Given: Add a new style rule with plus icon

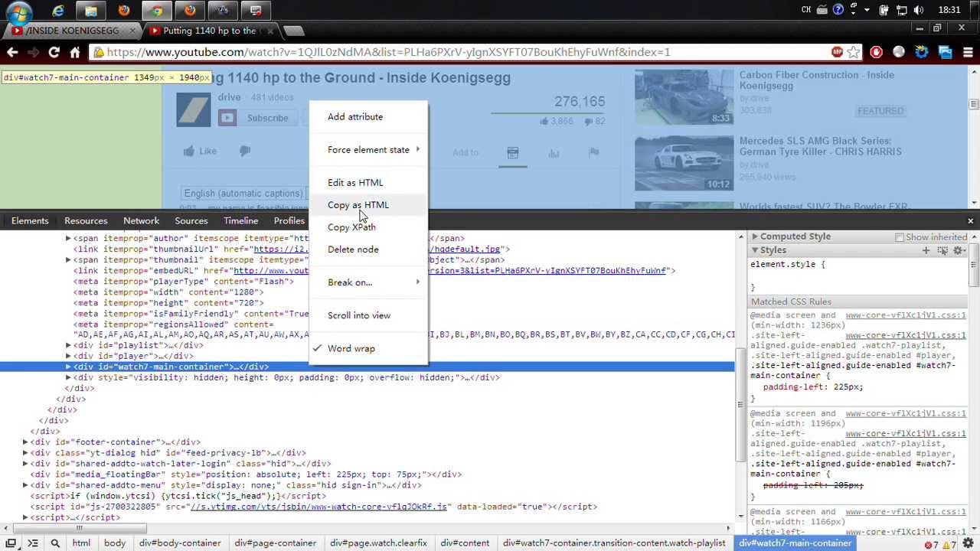Looking at the screenshot, I should pos(926,250).
